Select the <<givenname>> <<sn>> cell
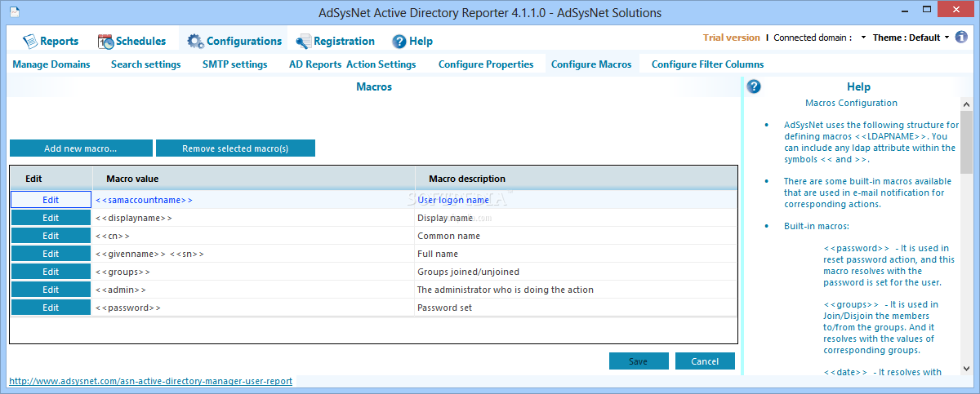980x394 pixels. click(253, 254)
